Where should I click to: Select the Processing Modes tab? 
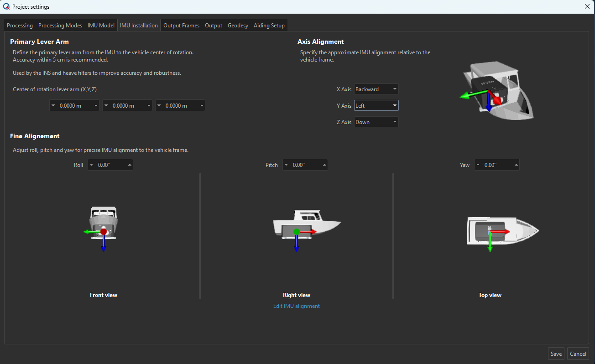coord(60,26)
